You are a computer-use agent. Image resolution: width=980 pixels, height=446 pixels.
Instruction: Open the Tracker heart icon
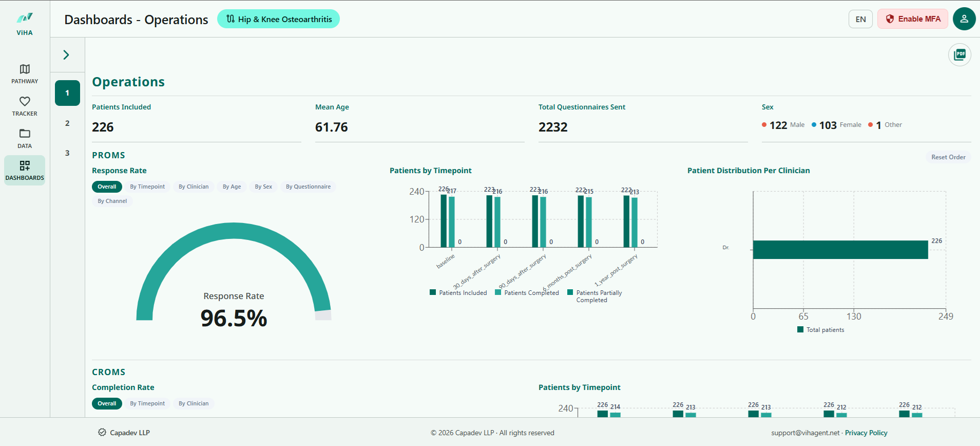pyautogui.click(x=25, y=101)
